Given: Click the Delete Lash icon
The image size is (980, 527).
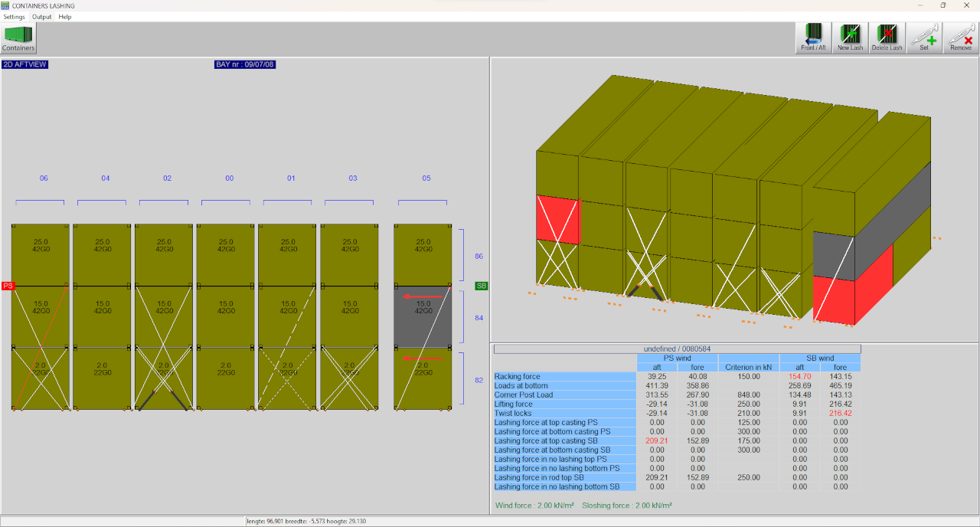Looking at the screenshot, I should click(x=885, y=37).
